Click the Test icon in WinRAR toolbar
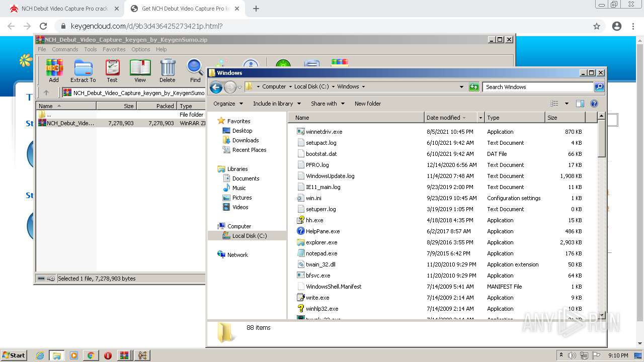 [112, 71]
